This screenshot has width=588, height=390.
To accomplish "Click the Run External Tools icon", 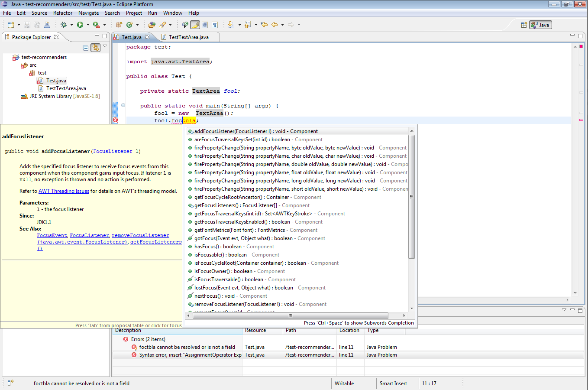I will [x=96, y=25].
